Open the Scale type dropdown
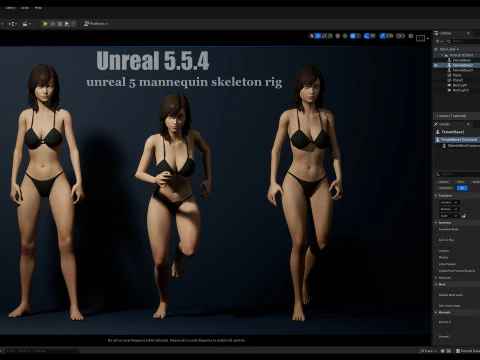Image resolution: width=480 pixels, height=360 pixels. (x=448, y=216)
